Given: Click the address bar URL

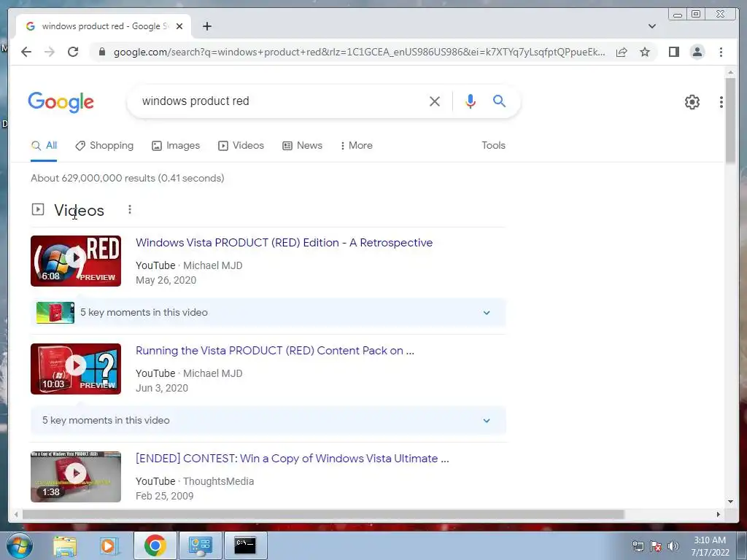Looking at the screenshot, I should tap(359, 52).
